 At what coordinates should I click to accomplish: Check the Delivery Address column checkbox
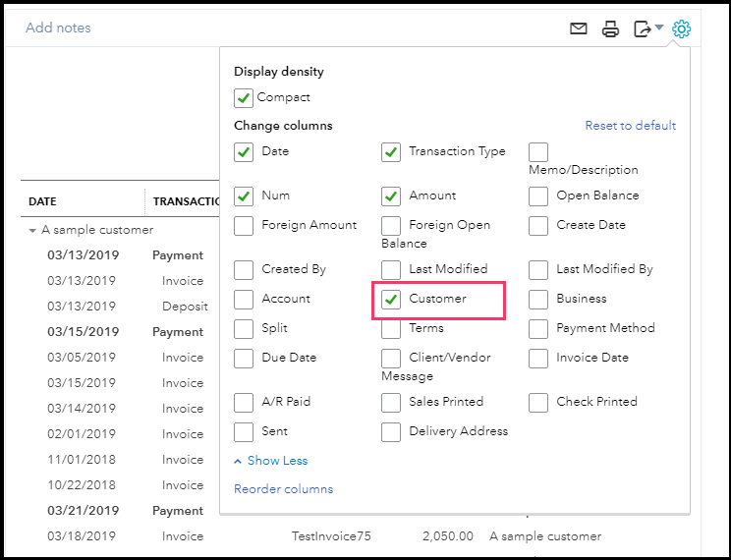(391, 431)
